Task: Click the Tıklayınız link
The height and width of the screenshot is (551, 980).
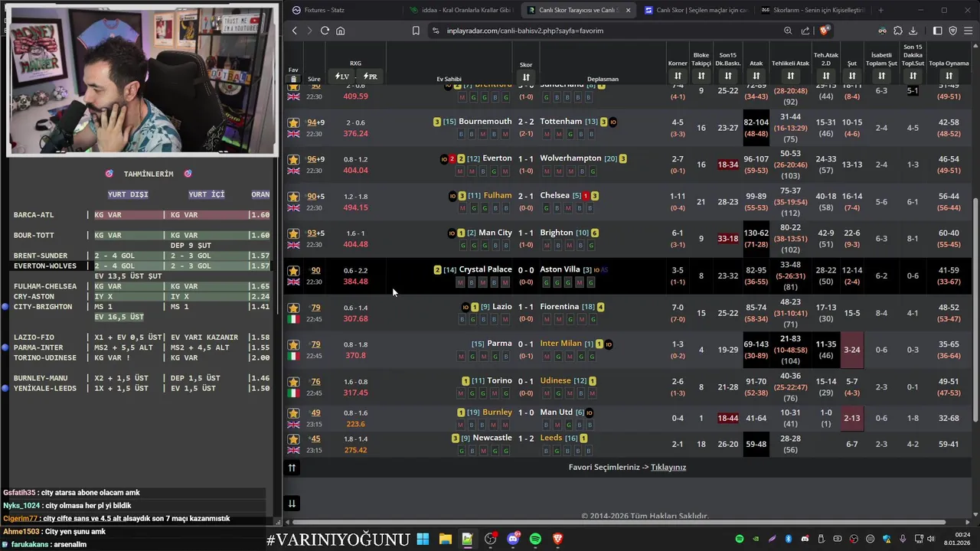Action: coord(668,467)
